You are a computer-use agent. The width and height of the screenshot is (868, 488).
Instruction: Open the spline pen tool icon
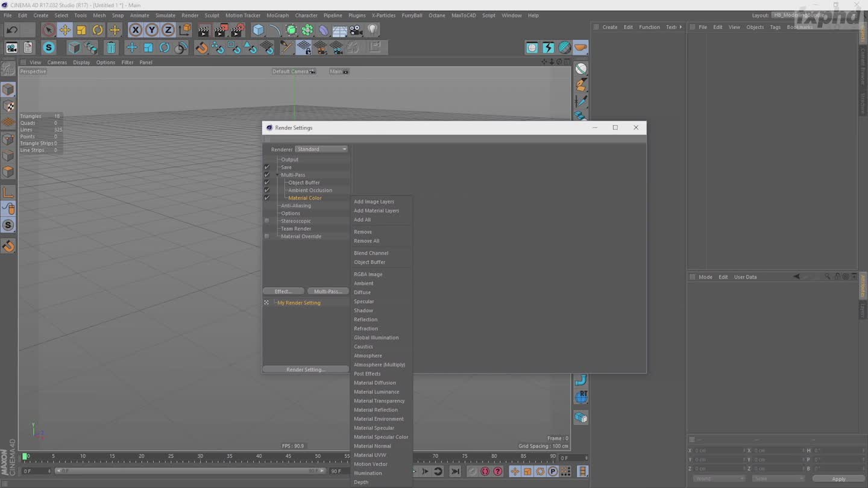coord(275,30)
